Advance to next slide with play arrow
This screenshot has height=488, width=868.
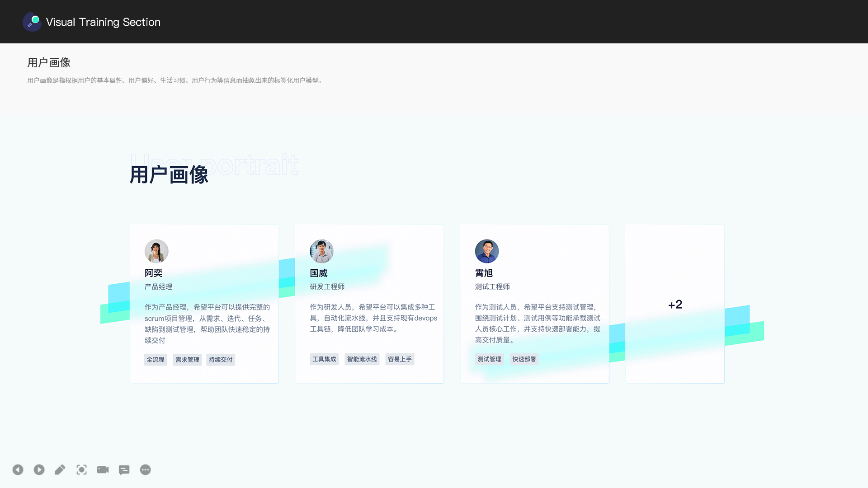point(39,469)
